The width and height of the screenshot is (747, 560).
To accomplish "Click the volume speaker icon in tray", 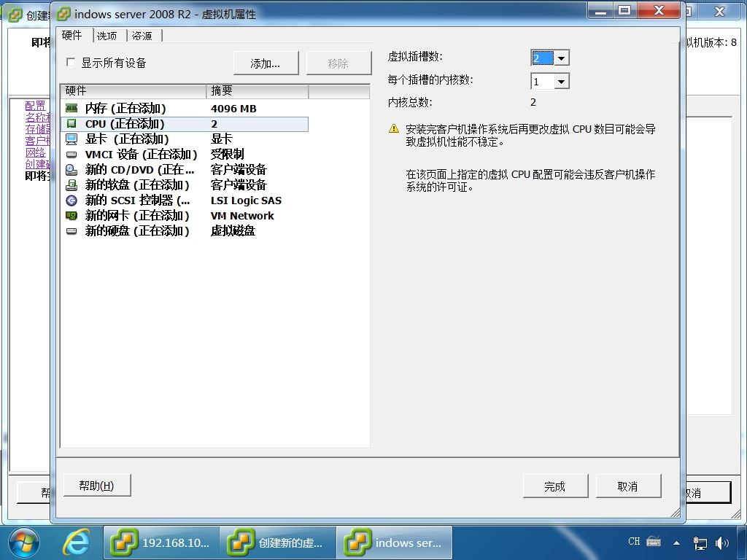I will tap(721, 542).
